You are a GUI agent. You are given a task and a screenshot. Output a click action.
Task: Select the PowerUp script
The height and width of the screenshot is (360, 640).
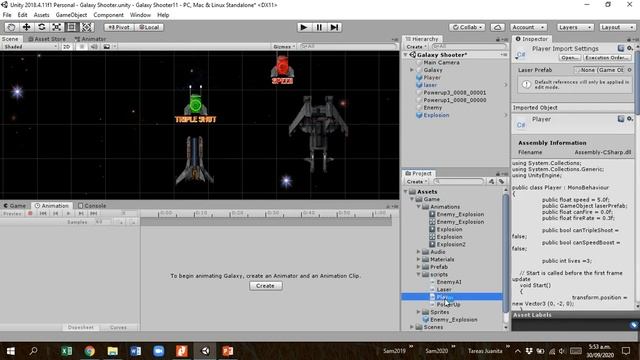tap(448, 305)
